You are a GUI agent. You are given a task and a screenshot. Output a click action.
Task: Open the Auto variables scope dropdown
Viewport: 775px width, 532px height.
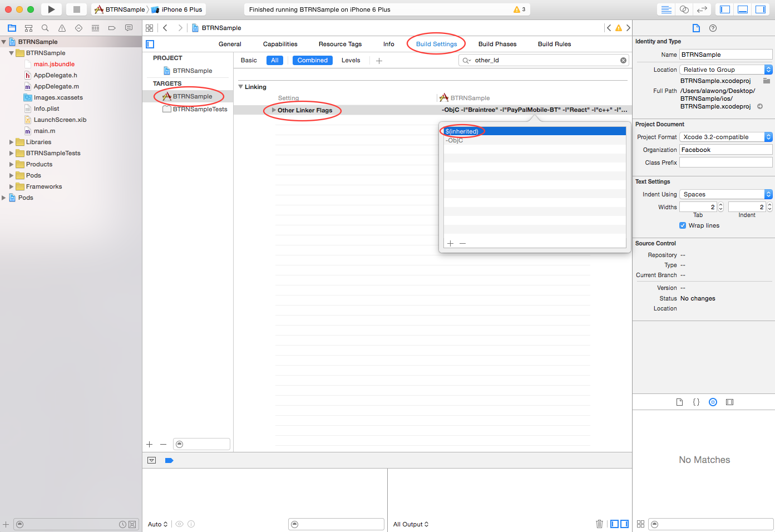pos(157,524)
